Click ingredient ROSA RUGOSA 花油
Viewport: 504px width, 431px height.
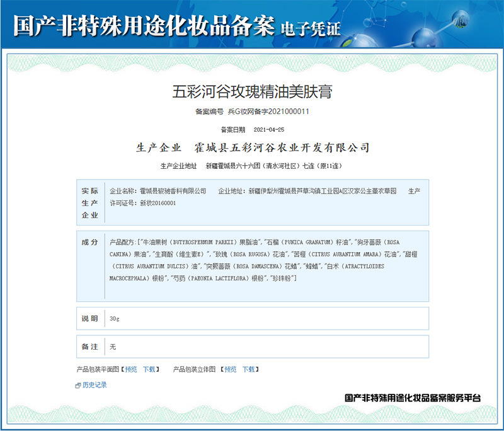click(x=249, y=254)
